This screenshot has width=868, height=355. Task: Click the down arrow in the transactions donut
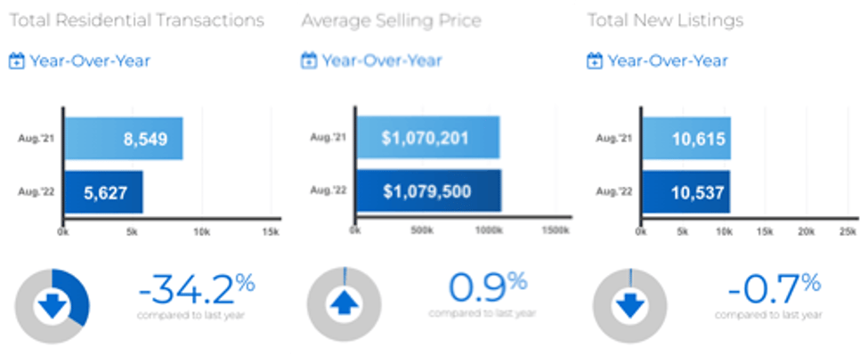(x=52, y=306)
